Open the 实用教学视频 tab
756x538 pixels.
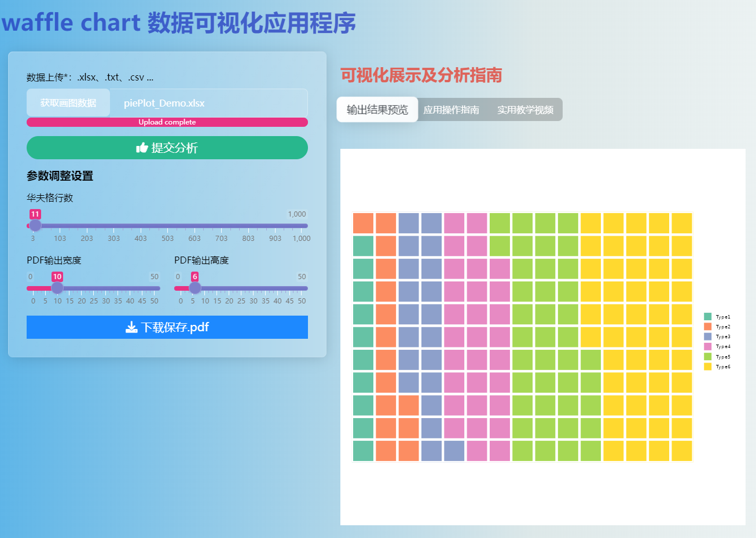(x=526, y=109)
